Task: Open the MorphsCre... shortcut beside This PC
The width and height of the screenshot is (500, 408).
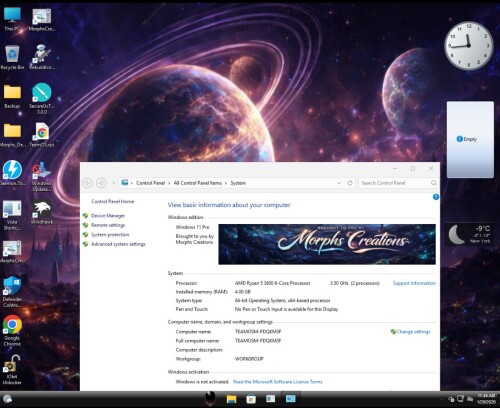Action: [x=42, y=19]
